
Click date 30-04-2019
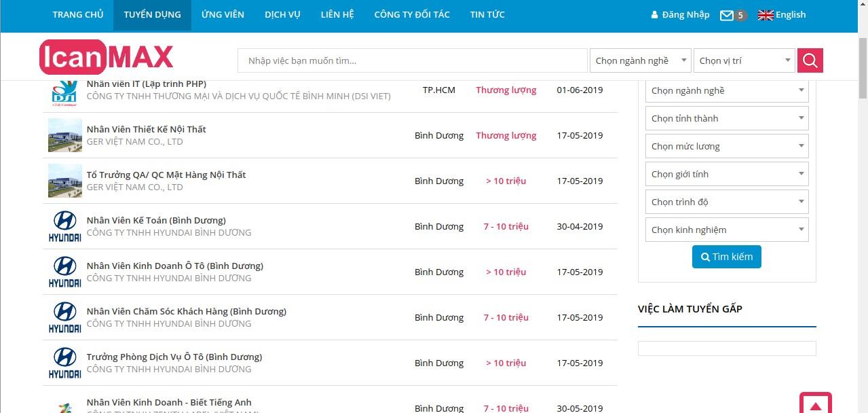pyautogui.click(x=580, y=226)
